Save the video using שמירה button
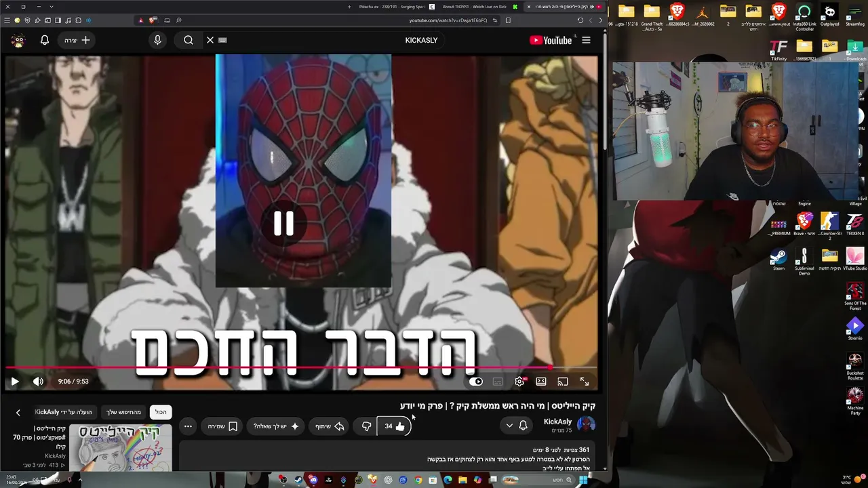868x488 pixels. [x=222, y=426]
